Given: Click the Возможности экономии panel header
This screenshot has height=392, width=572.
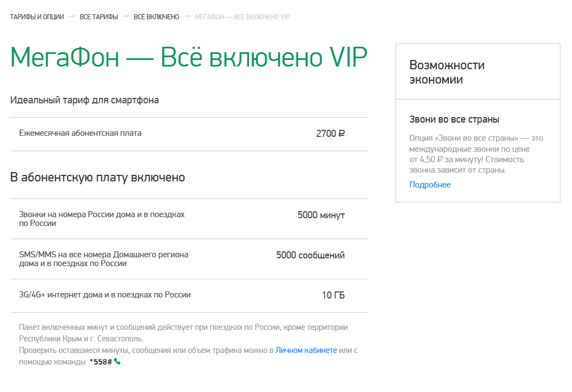Looking at the screenshot, I should click(446, 72).
